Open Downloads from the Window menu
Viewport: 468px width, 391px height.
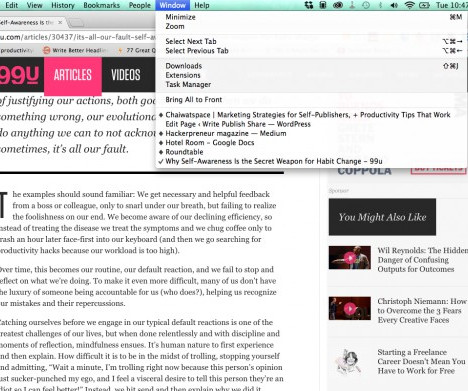pyautogui.click(x=311, y=66)
